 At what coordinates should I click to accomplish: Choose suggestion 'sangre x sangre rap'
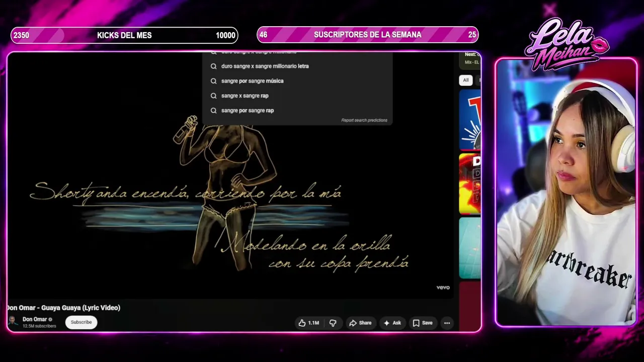[x=297, y=96]
